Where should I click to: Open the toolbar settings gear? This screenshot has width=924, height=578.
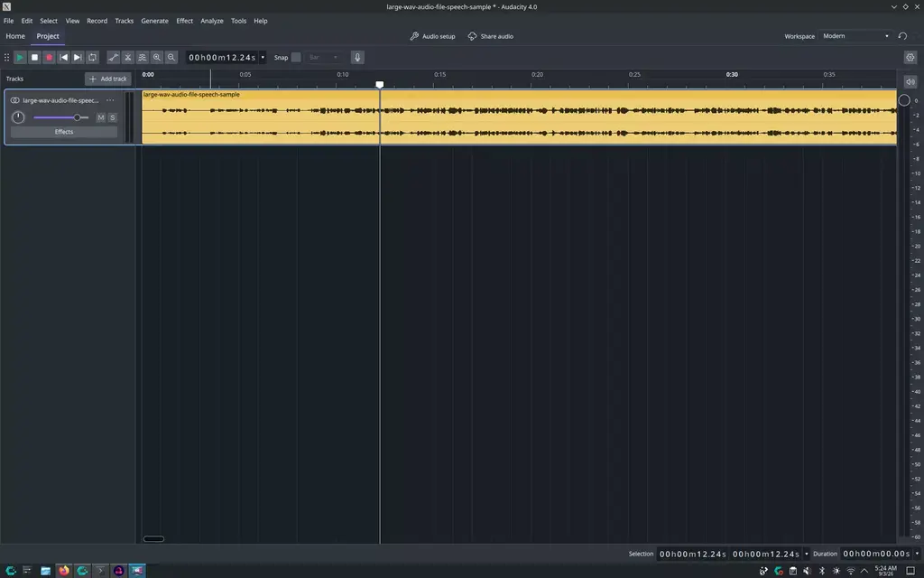pyautogui.click(x=910, y=57)
